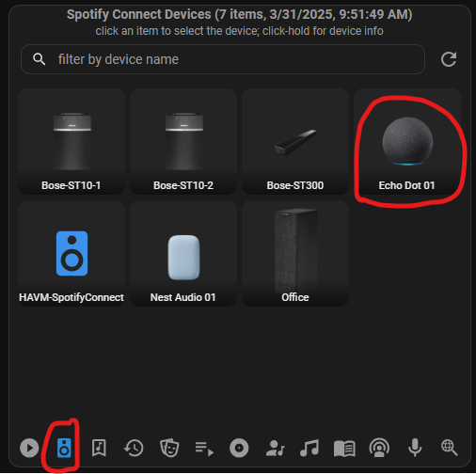Select the Bose-ST300 soundbar device
The height and width of the screenshot is (474, 476).
pyautogui.click(x=295, y=141)
